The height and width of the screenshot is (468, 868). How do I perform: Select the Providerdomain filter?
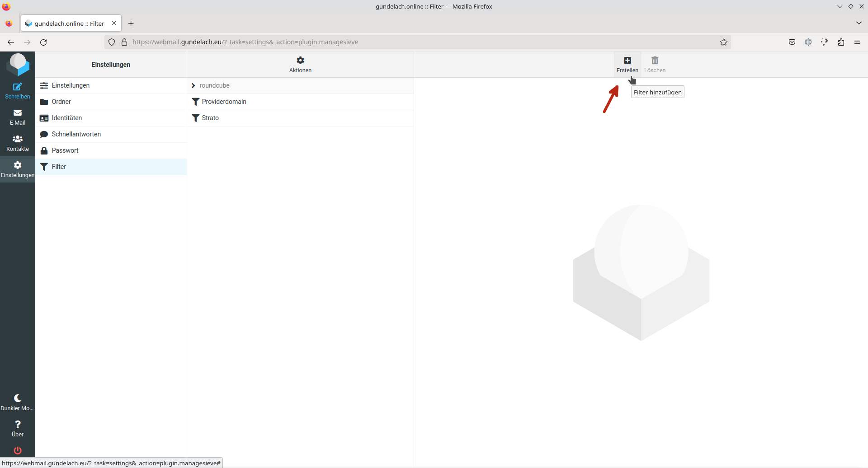coord(224,102)
